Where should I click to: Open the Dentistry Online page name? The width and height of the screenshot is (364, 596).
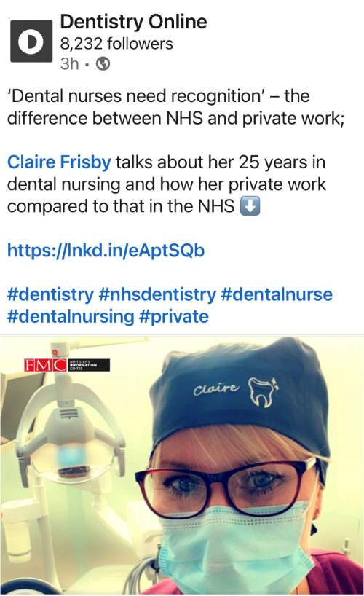click(x=133, y=22)
